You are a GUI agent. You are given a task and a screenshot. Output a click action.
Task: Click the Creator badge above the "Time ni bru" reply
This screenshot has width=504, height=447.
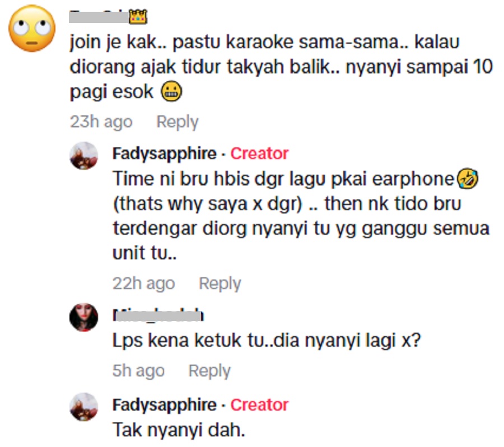click(259, 153)
